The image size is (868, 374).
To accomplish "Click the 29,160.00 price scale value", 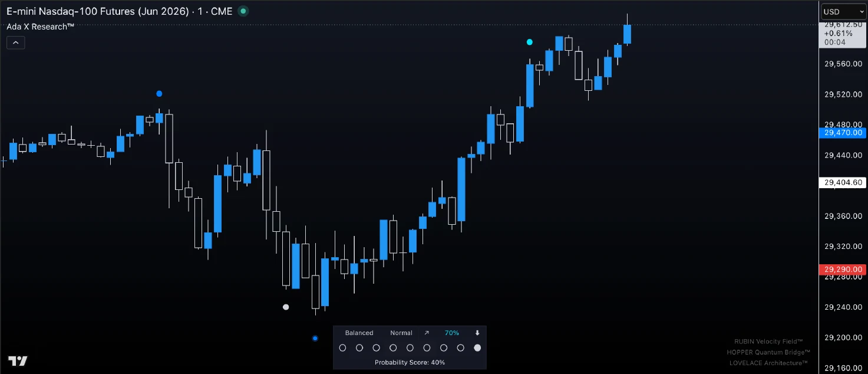I will click(843, 368).
